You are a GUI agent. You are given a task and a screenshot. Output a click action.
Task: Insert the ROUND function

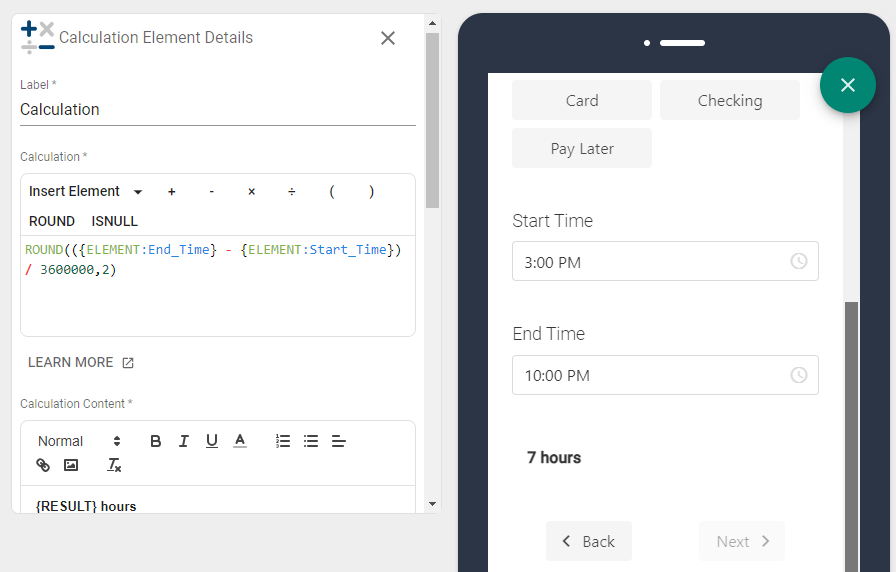(52, 221)
